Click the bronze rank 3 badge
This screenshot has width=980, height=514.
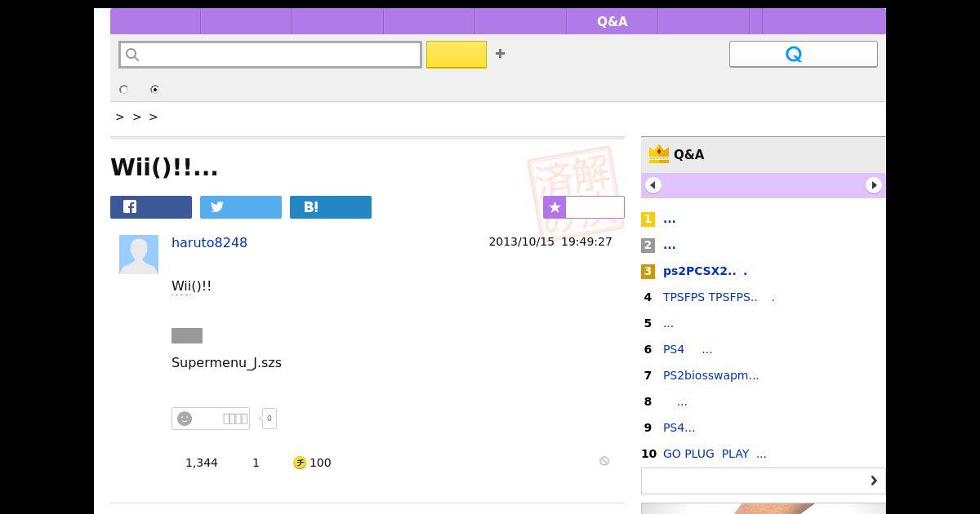coord(648,271)
